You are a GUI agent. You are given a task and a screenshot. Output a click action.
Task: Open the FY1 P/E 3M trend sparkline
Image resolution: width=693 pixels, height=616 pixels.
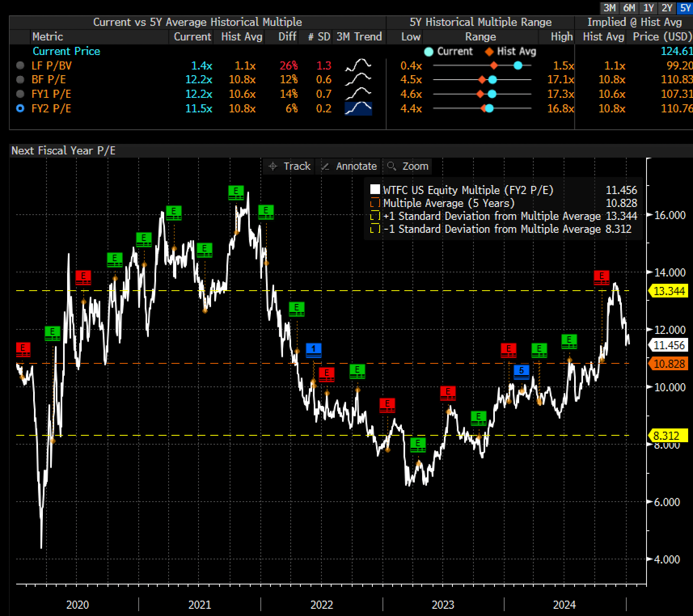click(358, 94)
